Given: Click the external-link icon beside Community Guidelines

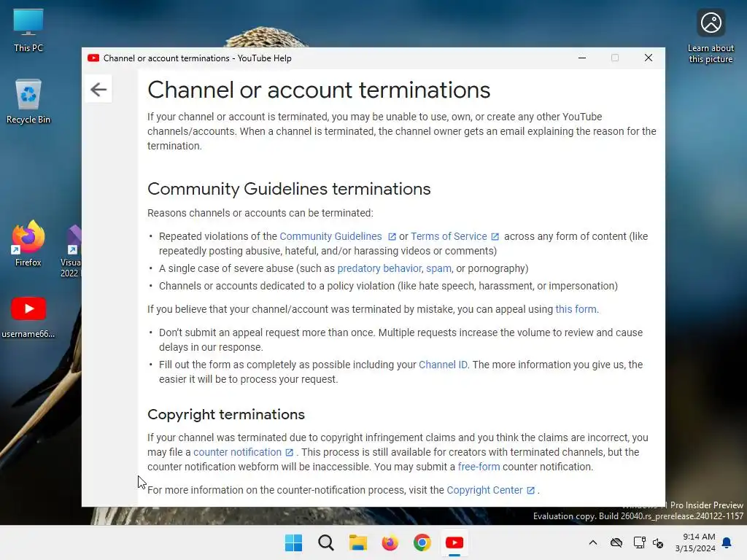Looking at the screenshot, I should coord(392,237).
